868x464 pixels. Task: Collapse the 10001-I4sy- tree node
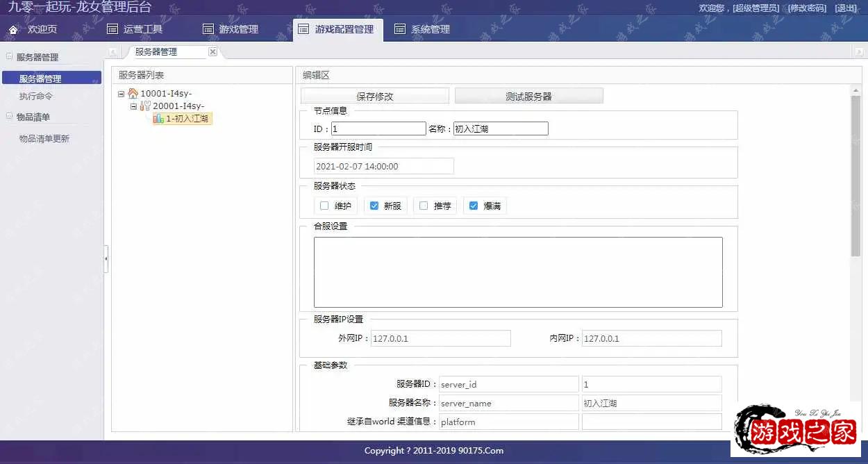point(122,94)
